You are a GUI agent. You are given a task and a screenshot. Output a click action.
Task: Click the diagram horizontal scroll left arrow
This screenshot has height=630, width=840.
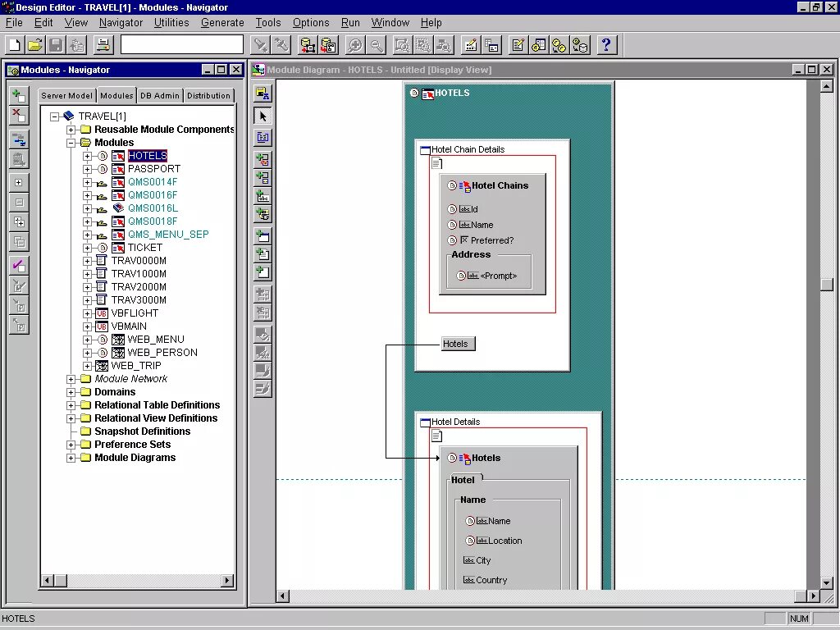[x=283, y=596]
